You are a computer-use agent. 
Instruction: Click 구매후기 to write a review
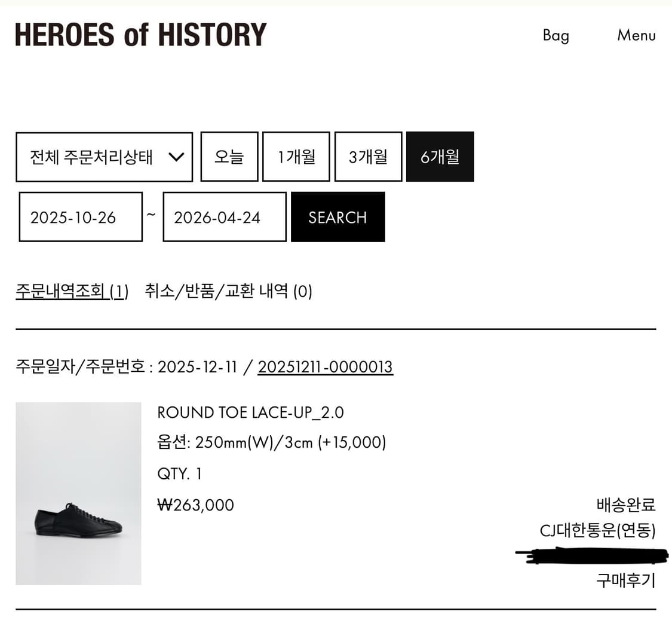point(625,580)
